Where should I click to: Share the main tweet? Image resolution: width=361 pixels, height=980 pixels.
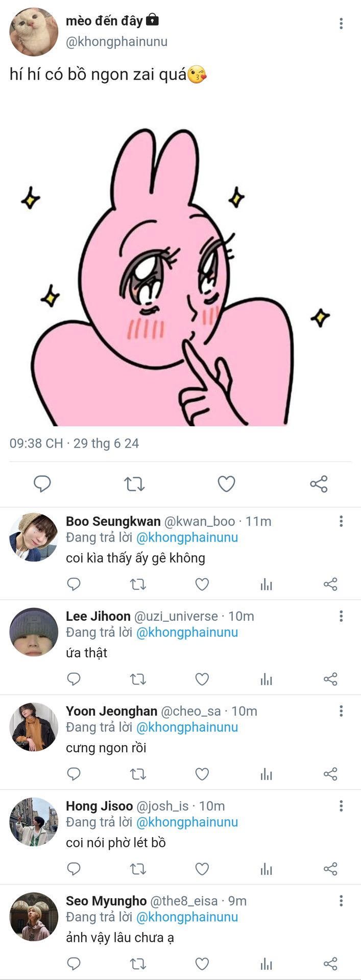(319, 483)
